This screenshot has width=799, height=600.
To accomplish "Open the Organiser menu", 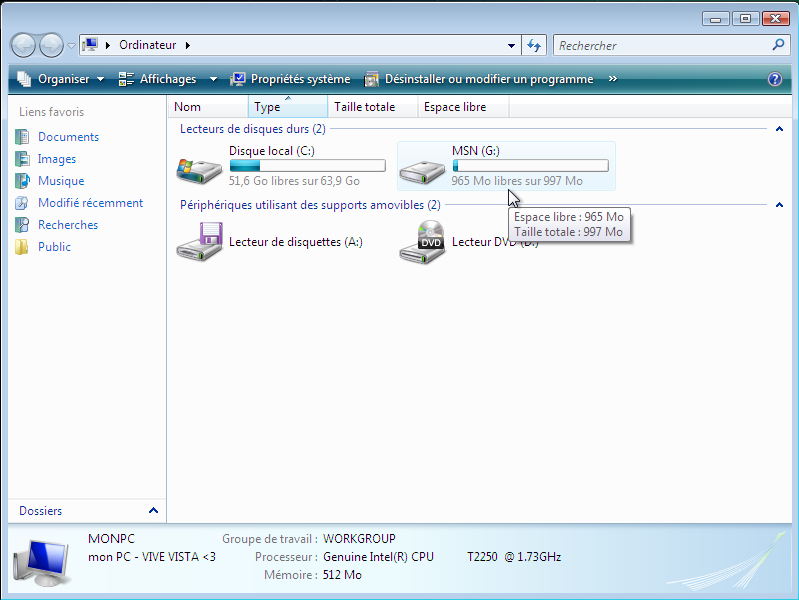I will click(x=61, y=79).
